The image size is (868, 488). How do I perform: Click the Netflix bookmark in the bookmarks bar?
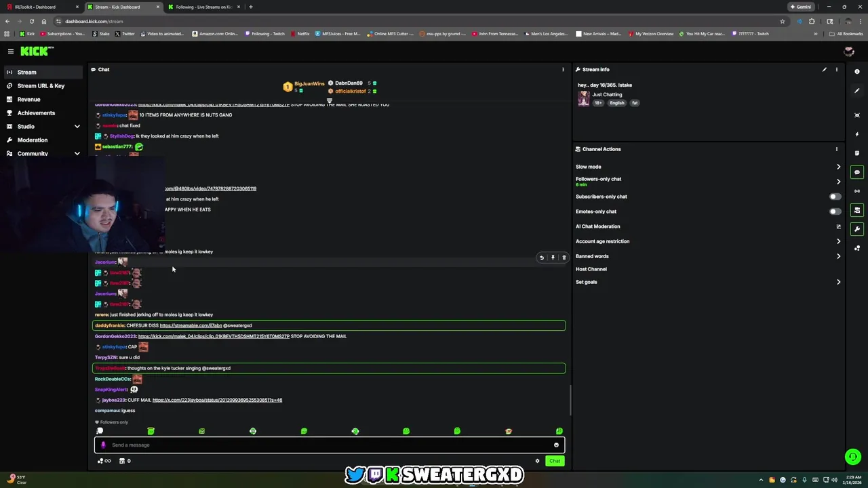coord(300,34)
